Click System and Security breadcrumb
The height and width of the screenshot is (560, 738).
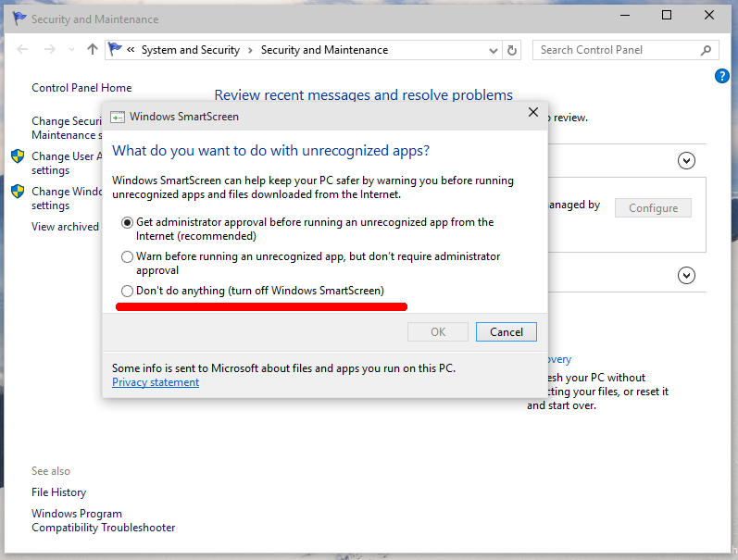[x=190, y=50]
